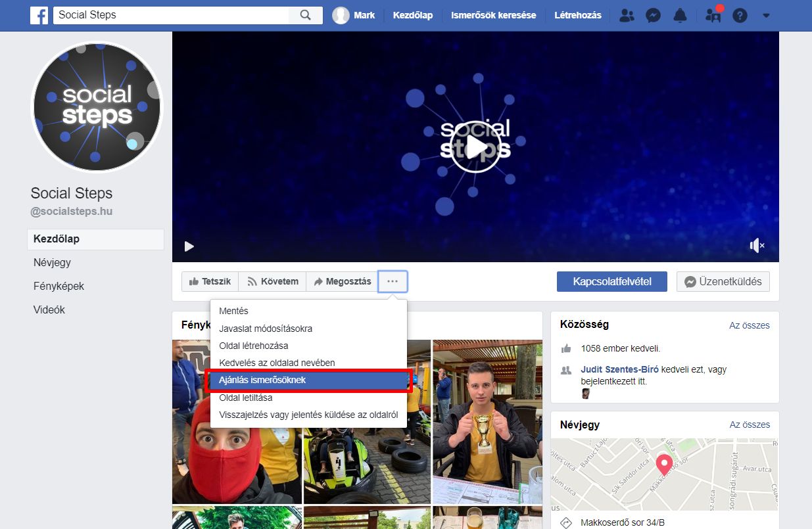Click the search magnifier button
The width and height of the screenshot is (812, 529).
(305, 15)
